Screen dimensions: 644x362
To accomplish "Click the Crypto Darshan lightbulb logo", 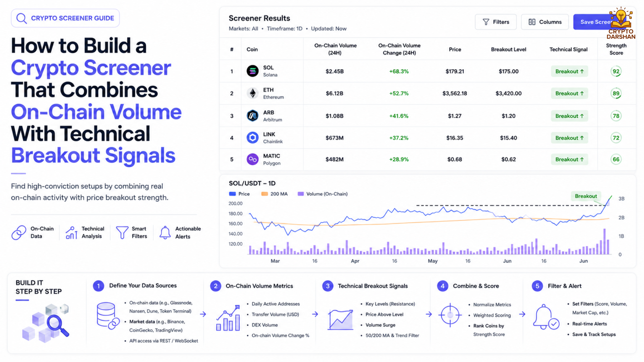I will (x=621, y=23).
